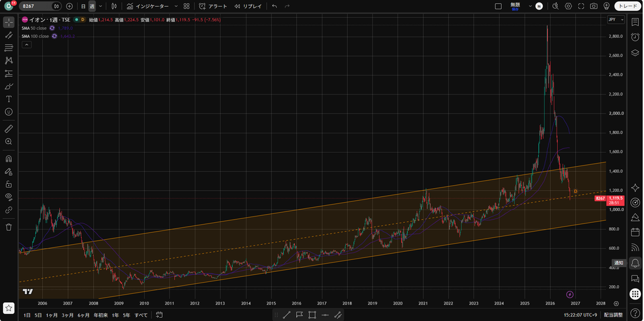Select rectangle tool in floating drawing toolbar

(x=312, y=315)
